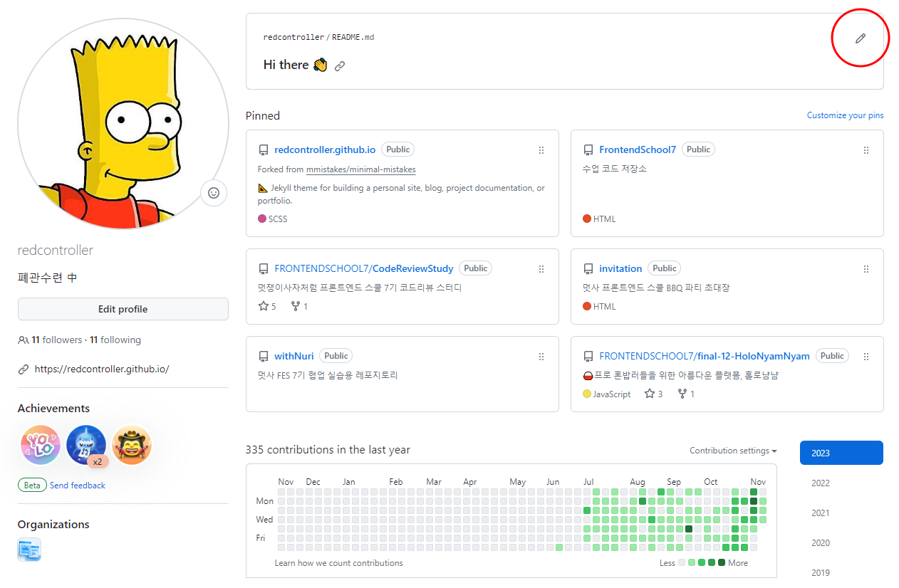Click the HTML label on the invitation card
Screen dimensions: 899x588
pyautogui.click(x=604, y=307)
